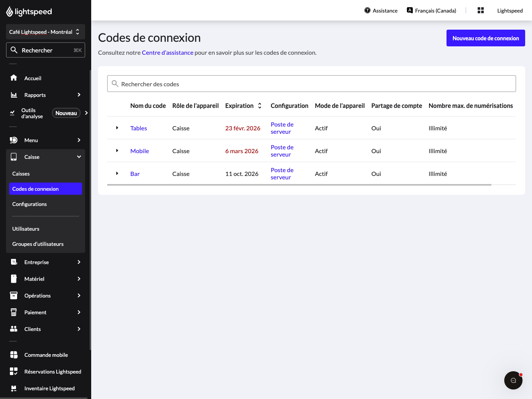Image resolution: width=532 pixels, height=399 pixels.
Task: Click the '6 mars 2026' expiration date
Action: [x=242, y=151]
